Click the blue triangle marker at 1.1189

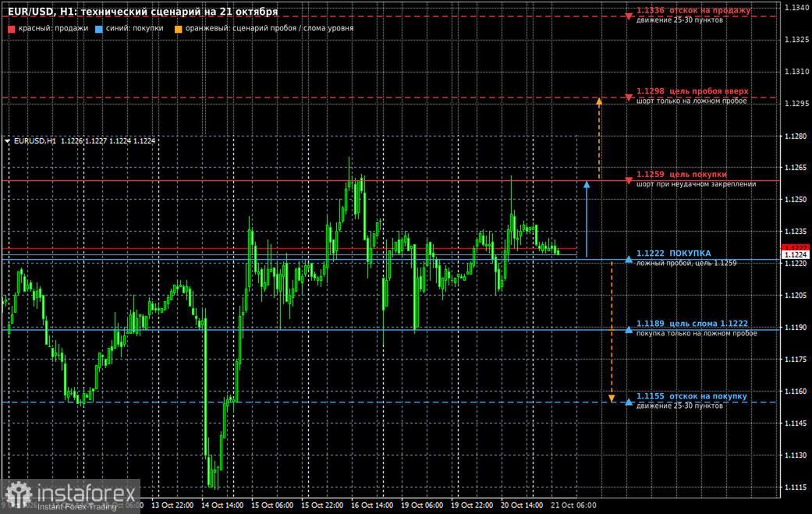(x=629, y=329)
